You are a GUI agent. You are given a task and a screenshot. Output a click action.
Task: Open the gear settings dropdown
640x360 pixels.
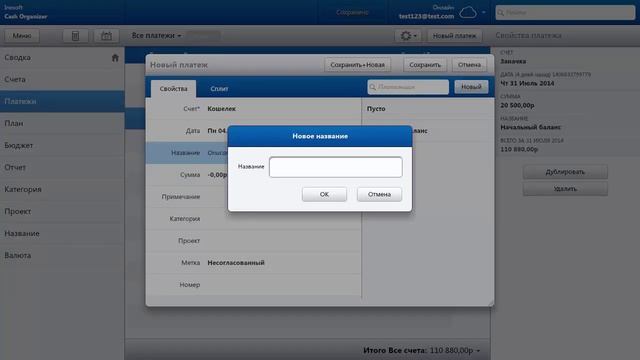pyautogui.click(x=408, y=36)
